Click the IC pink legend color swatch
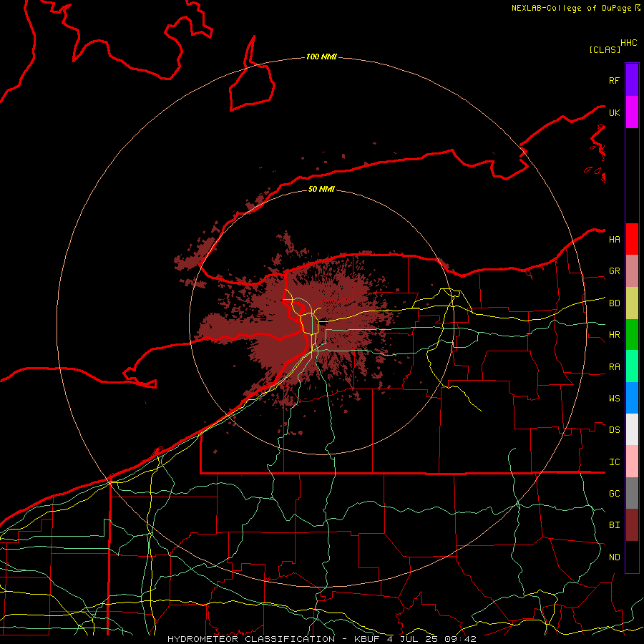This screenshot has width=644, height=644. tap(632, 462)
